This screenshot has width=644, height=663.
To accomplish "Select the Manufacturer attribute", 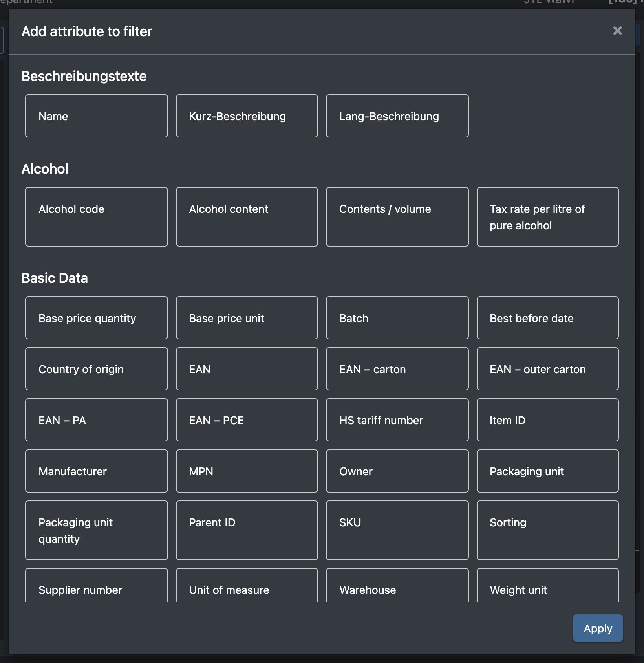I will coord(97,471).
